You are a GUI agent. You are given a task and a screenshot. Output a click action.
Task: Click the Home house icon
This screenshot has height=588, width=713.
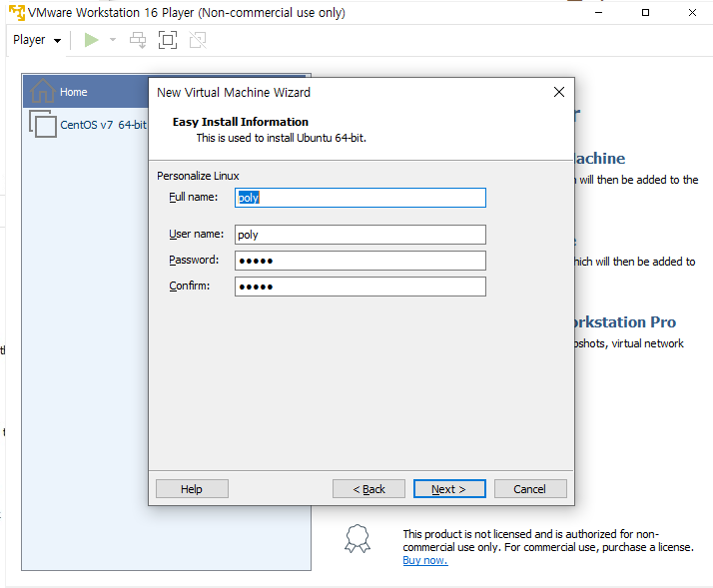coord(42,91)
